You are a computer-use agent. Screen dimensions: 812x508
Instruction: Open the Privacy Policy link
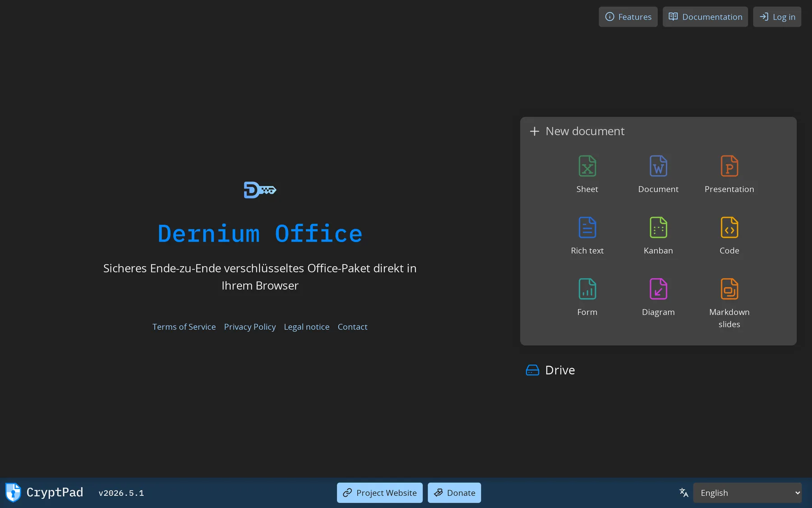[x=250, y=326]
